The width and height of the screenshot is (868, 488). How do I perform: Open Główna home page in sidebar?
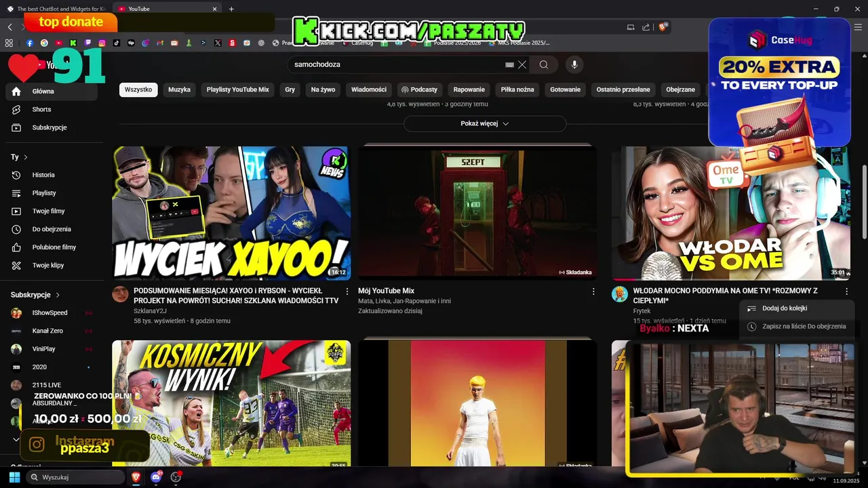[52, 91]
